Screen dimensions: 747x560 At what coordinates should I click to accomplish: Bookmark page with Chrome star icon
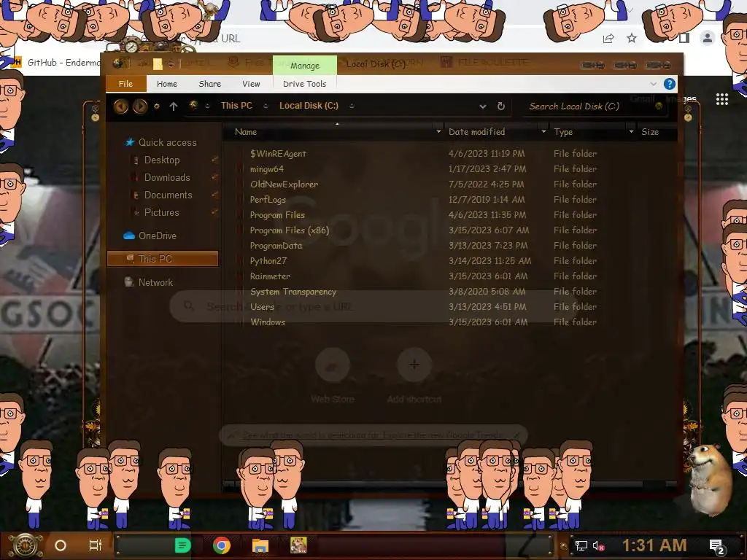[632, 38]
